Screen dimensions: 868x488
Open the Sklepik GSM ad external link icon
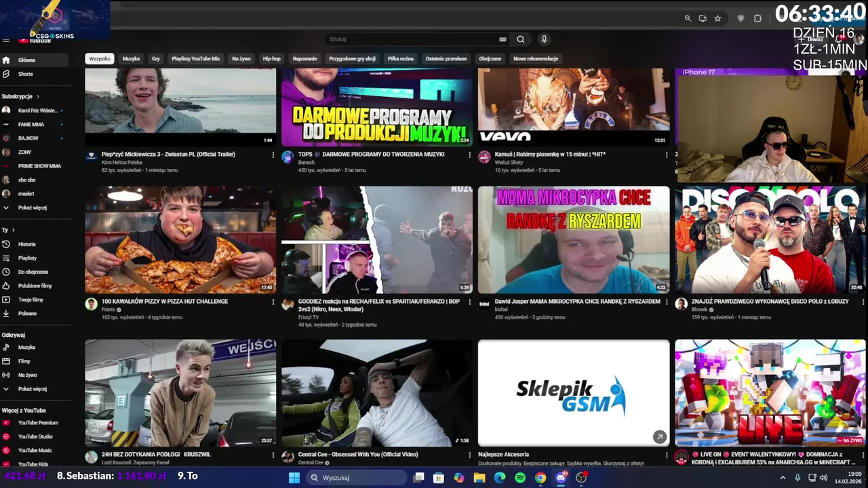659,437
